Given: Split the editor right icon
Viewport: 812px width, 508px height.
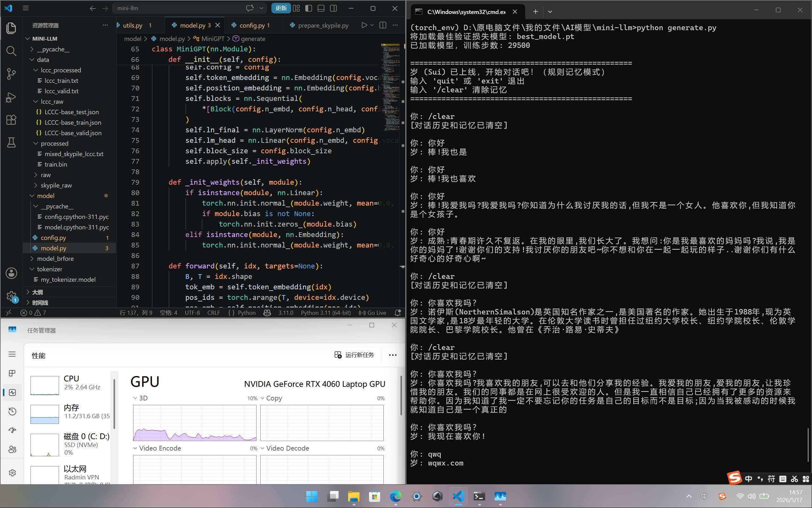Looking at the screenshot, I should (383, 25).
